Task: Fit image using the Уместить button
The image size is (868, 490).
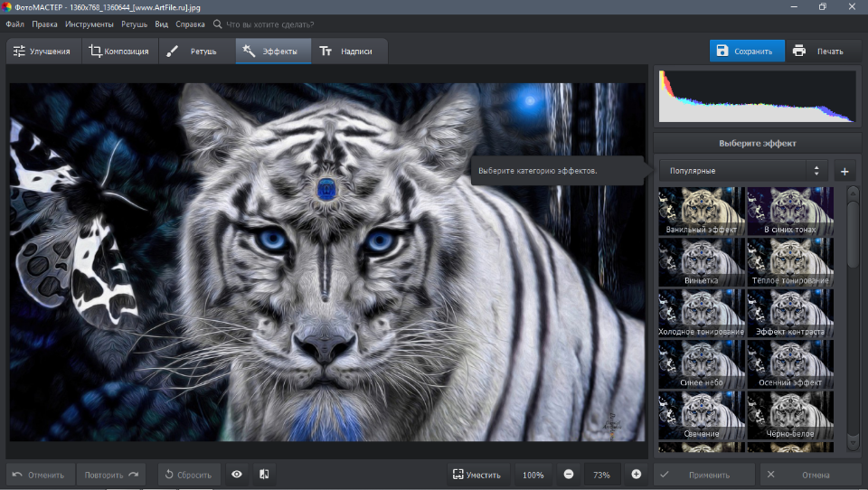Action: pyautogui.click(x=476, y=475)
